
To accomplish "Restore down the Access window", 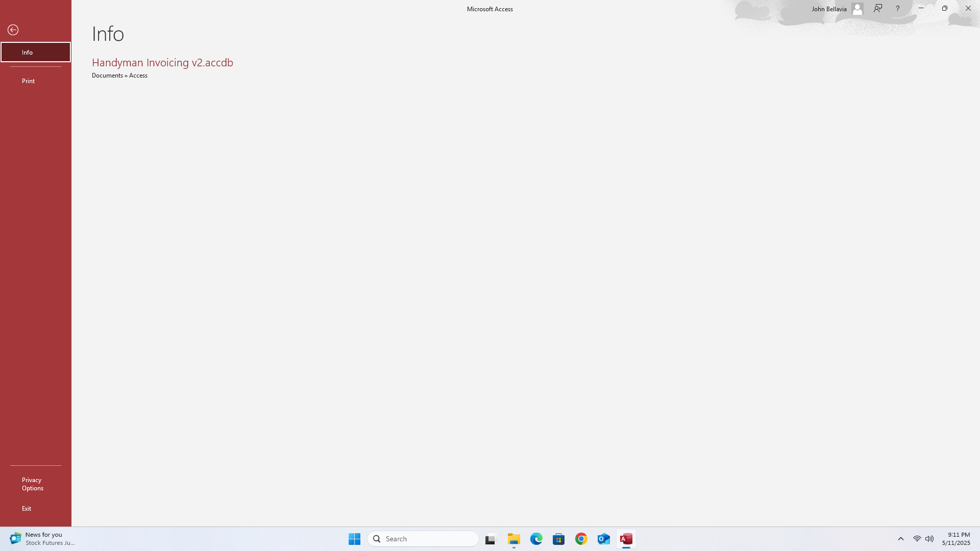I will (x=945, y=8).
